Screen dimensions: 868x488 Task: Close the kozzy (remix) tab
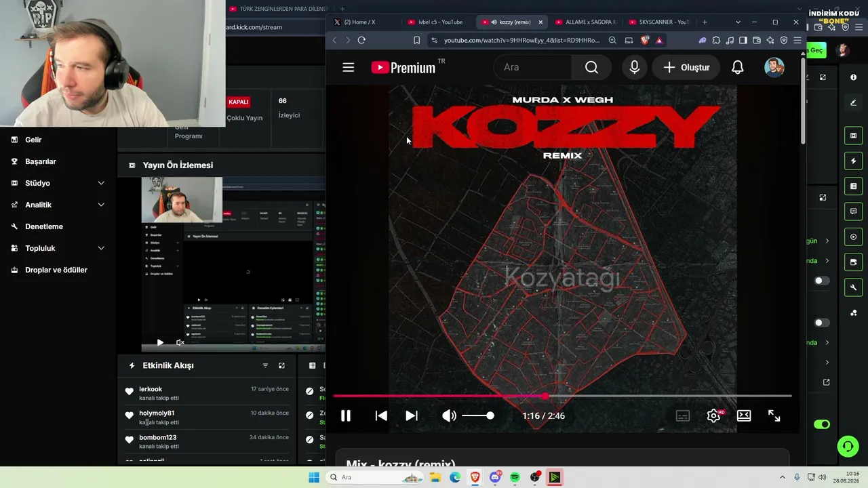click(x=540, y=22)
